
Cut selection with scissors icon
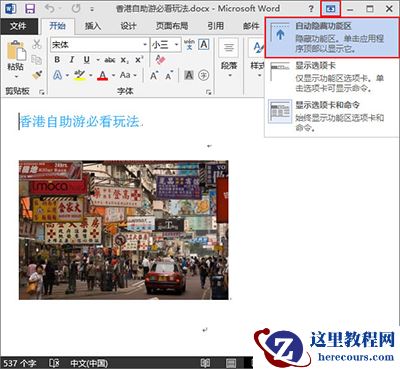point(37,44)
